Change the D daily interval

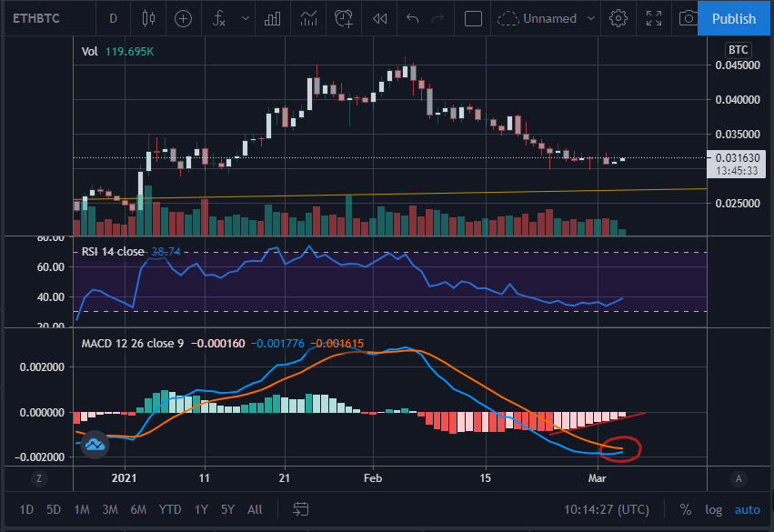tap(113, 19)
